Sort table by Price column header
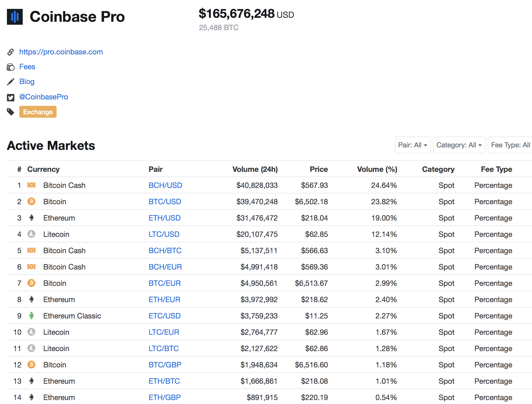The height and width of the screenshot is (404, 532). (x=319, y=169)
